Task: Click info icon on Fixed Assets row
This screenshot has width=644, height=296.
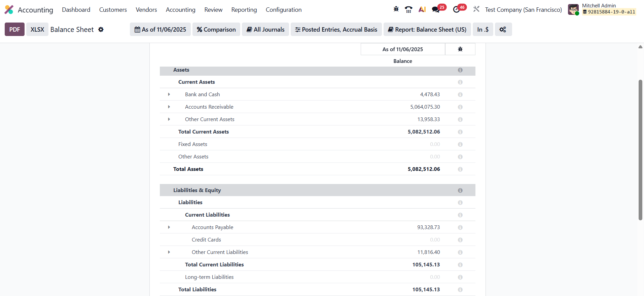Action: [x=460, y=144]
